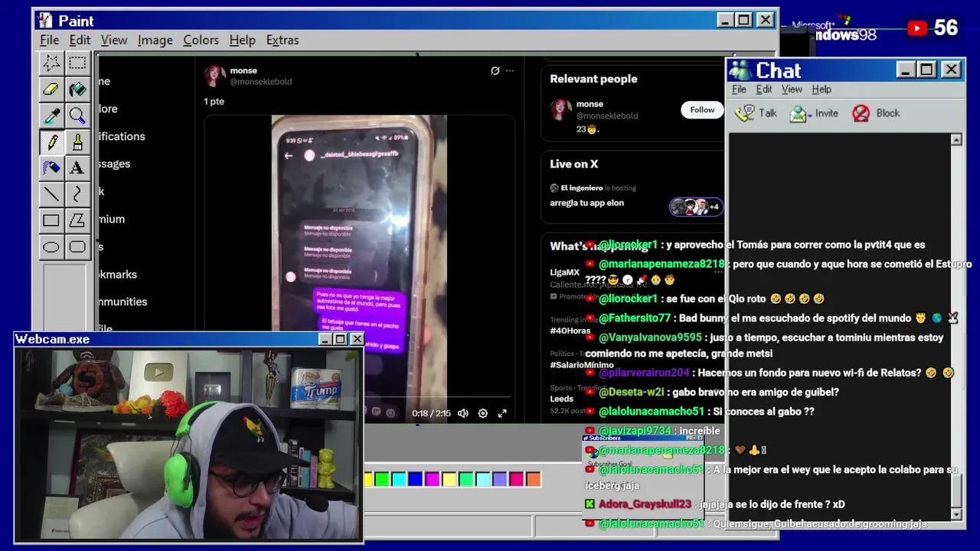Select the Text tool (letter A)
Screen dimensions: 980x551
click(77, 168)
